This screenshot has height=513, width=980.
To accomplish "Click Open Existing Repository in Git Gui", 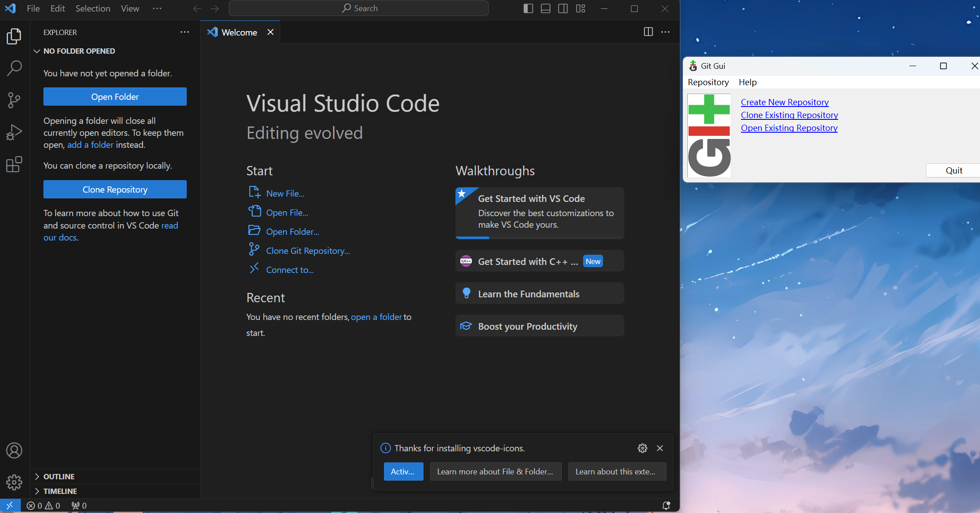I will point(789,128).
